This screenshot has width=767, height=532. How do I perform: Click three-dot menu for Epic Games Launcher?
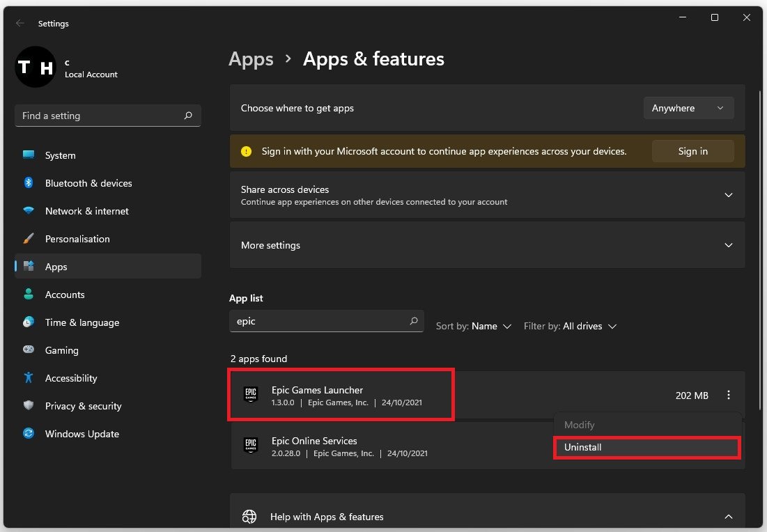click(728, 396)
